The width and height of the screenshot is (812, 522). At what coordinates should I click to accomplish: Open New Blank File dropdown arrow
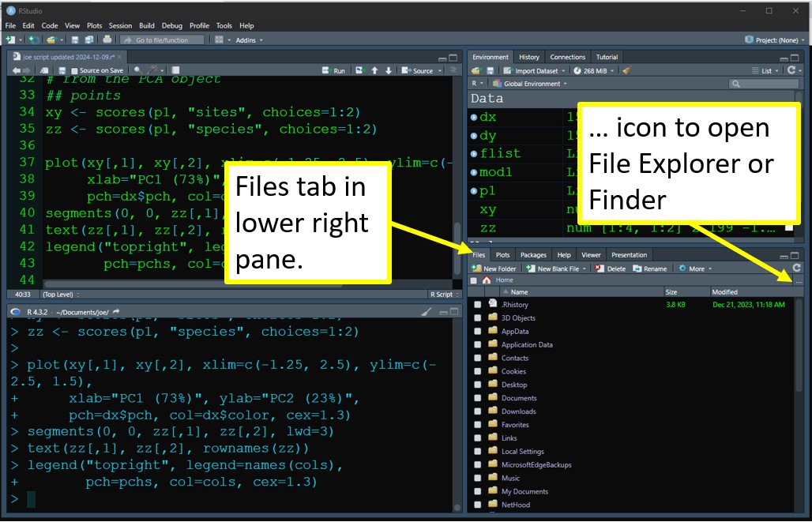tap(585, 269)
